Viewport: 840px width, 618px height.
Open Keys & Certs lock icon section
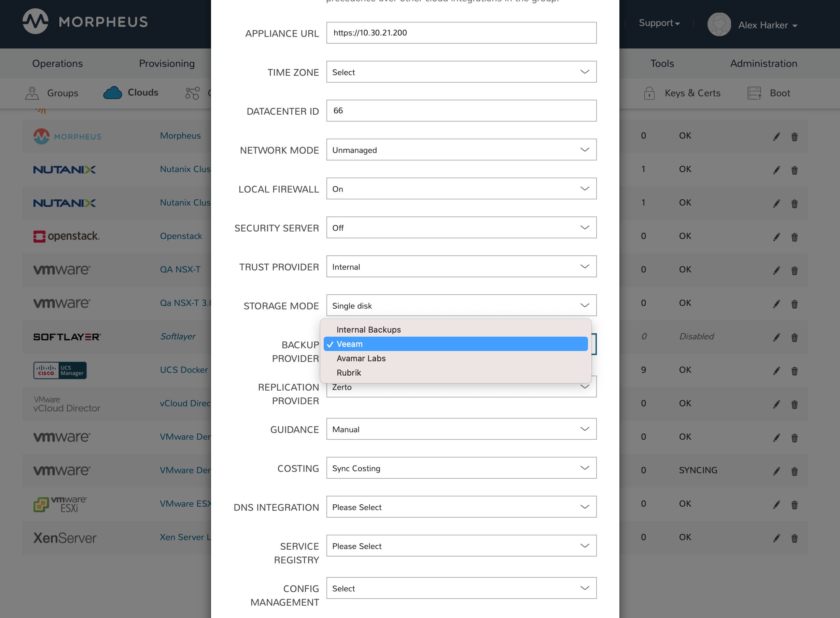pyautogui.click(x=649, y=93)
